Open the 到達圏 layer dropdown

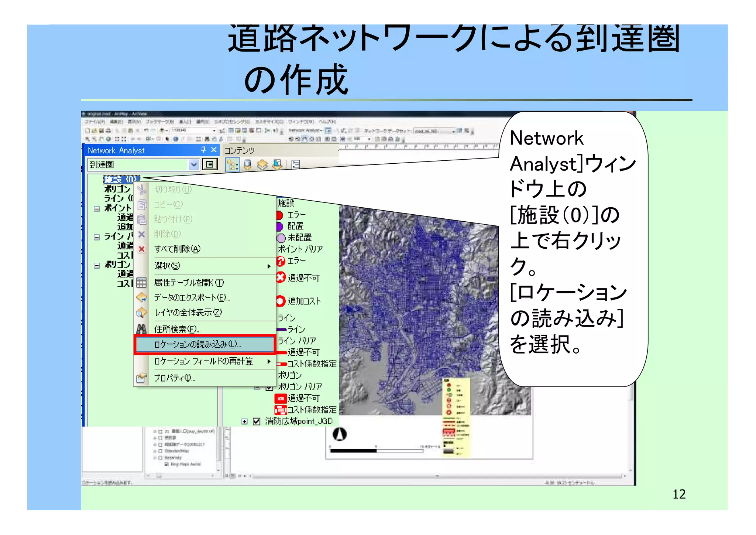click(194, 165)
